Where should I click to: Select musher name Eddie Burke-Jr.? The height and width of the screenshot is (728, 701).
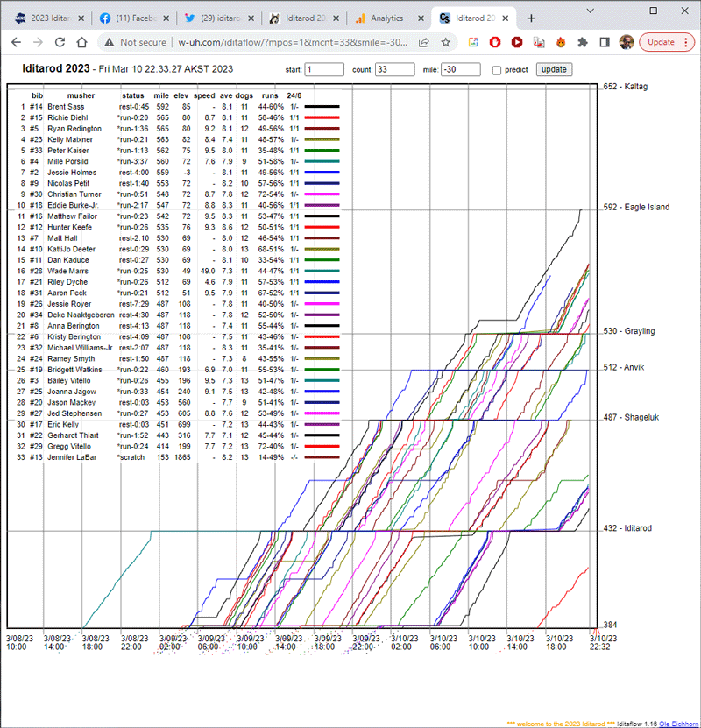click(73, 205)
